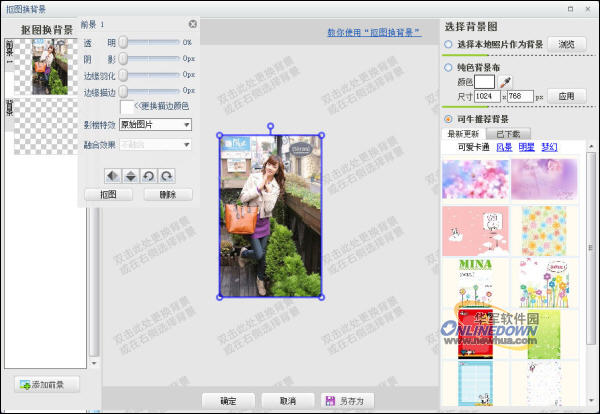
Task: Close the 前景 1 settings panel
Action: pos(192,23)
